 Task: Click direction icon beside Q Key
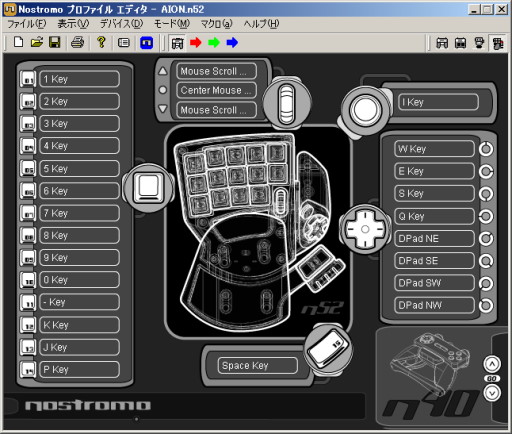click(x=486, y=216)
